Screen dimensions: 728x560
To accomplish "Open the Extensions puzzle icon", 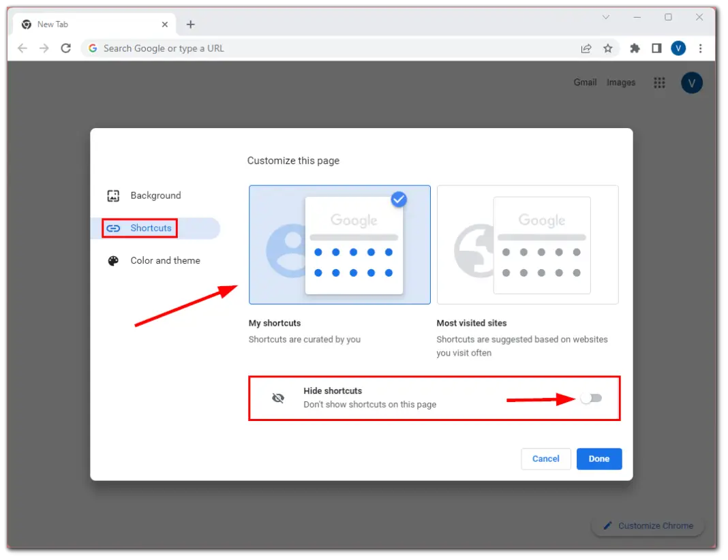I will pos(635,48).
